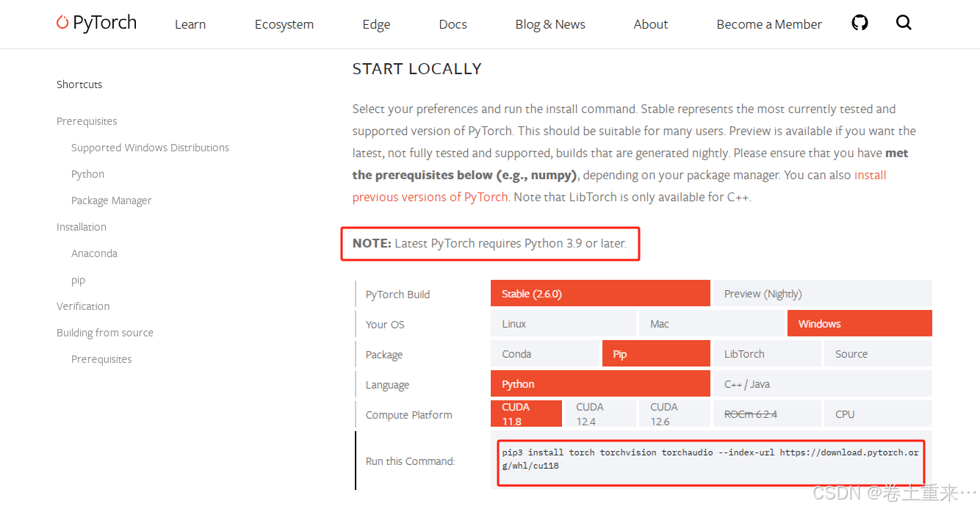Click the 'Run this Command:' label
Screen dimensions: 980x509
tap(411, 461)
